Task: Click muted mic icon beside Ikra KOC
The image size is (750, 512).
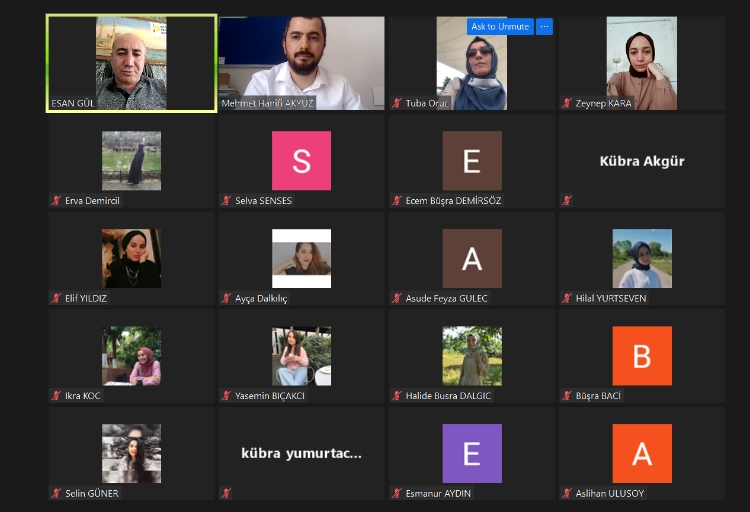Action: click(56, 395)
